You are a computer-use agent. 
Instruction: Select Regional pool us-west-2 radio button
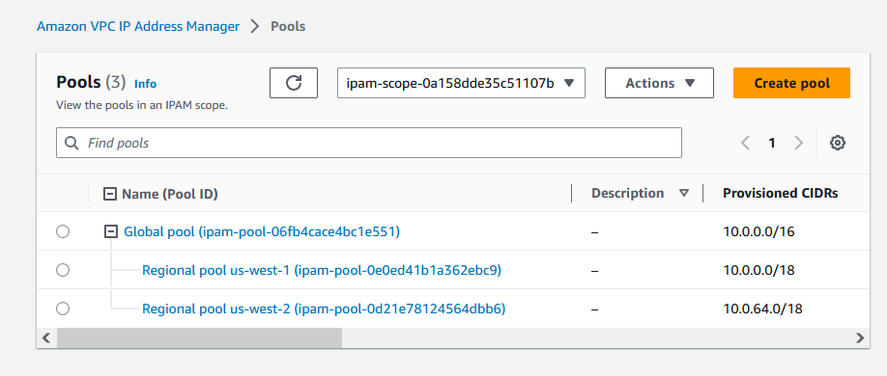[x=63, y=309]
